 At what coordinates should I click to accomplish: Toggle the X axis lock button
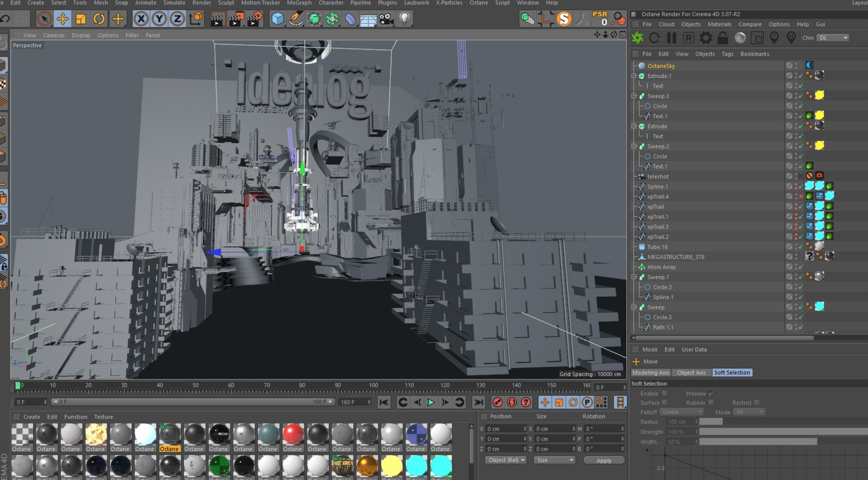[141, 19]
